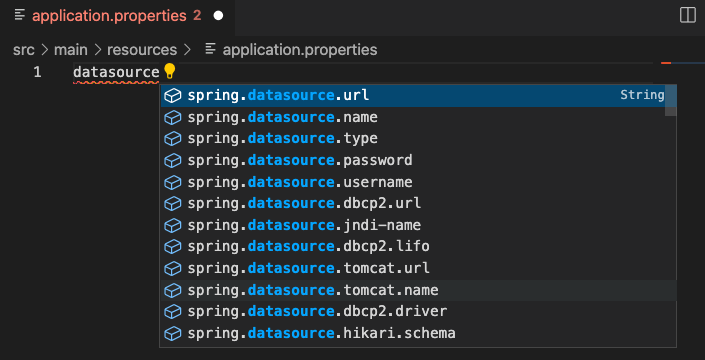Click the cube icon beside spring.datasource.jndi-name
The width and height of the screenshot is (705, 360).
tap(173, 226)
